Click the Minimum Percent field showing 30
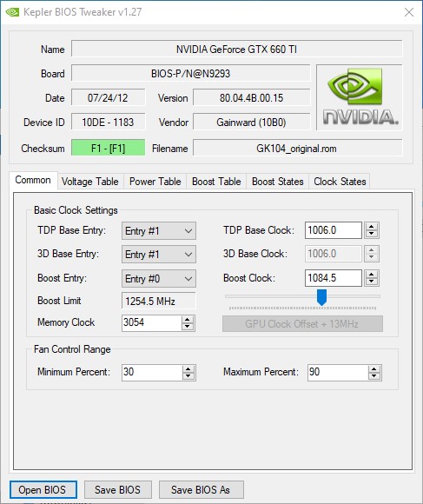 click(152, 373)
